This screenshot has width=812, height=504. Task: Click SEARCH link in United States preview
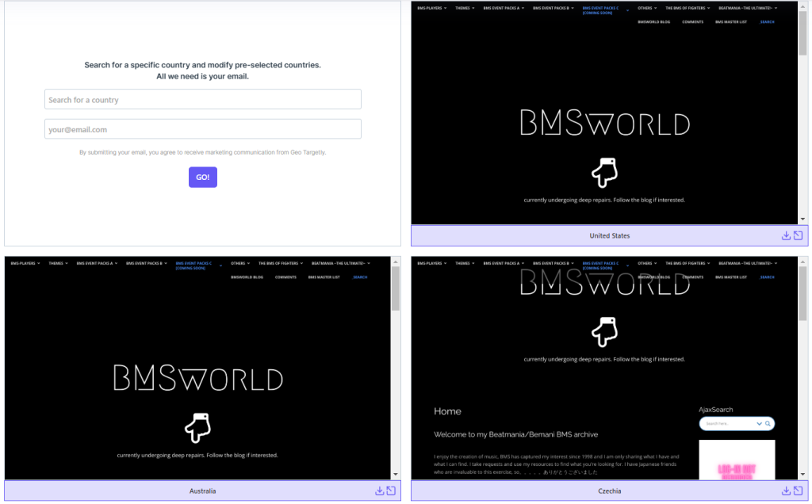coord(767,22)
